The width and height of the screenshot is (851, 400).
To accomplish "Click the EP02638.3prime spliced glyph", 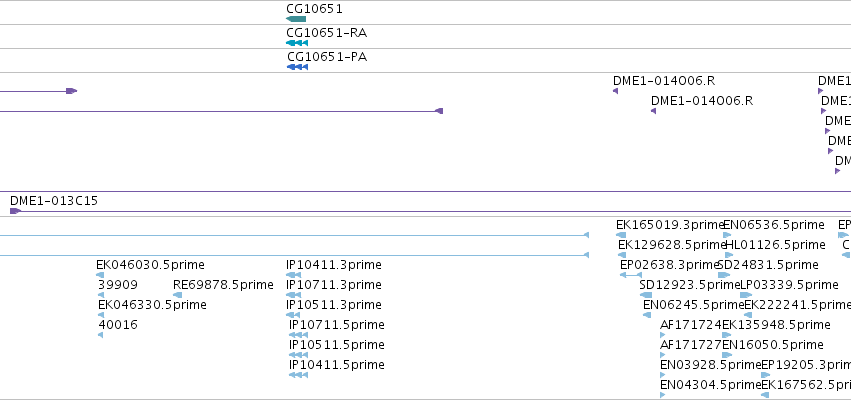I will click(631, 275).
